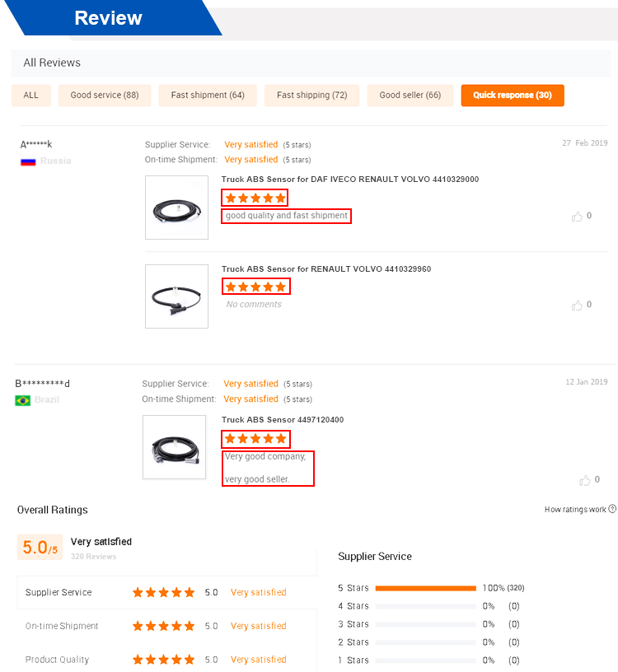
Task: Click the Product Quality rating stars
Action: pyautogui.click(x=163, y=660)
